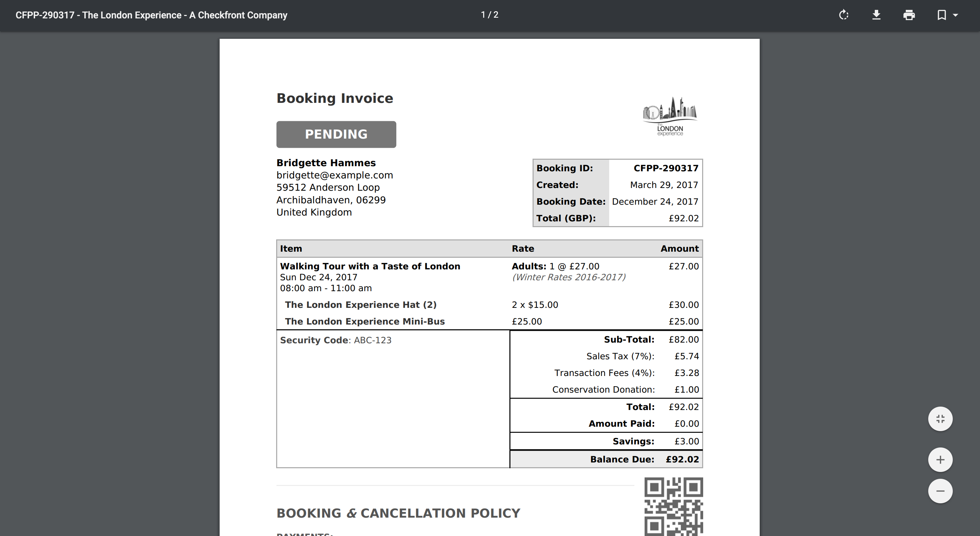The image size is (980, 536).
Task: Click the QR code image
Action: (674, 506)
